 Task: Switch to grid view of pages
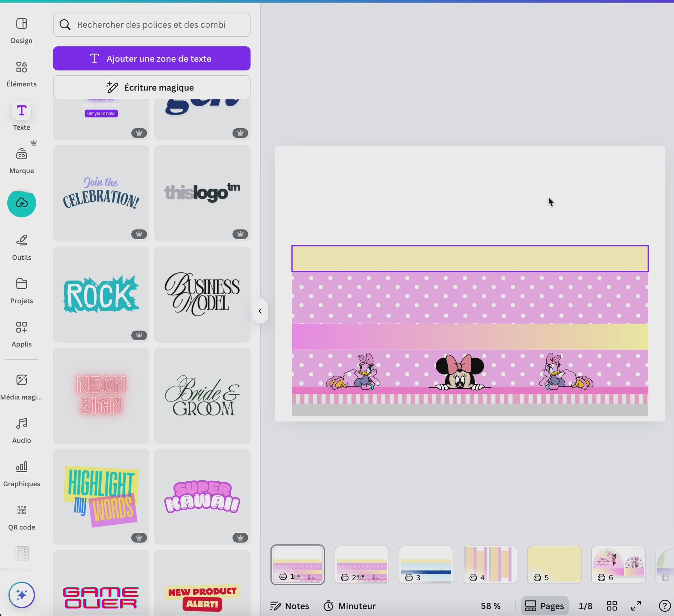point(612,606)
